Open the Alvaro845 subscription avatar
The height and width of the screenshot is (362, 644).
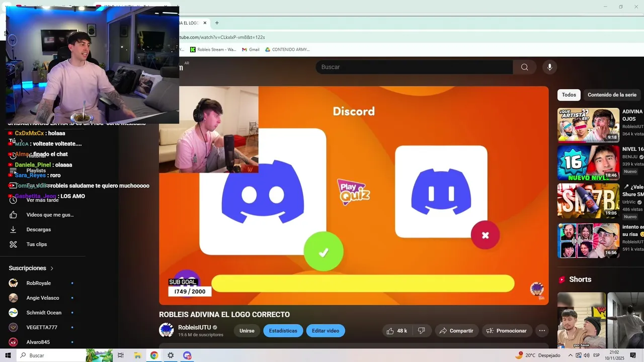pos(14,342)
